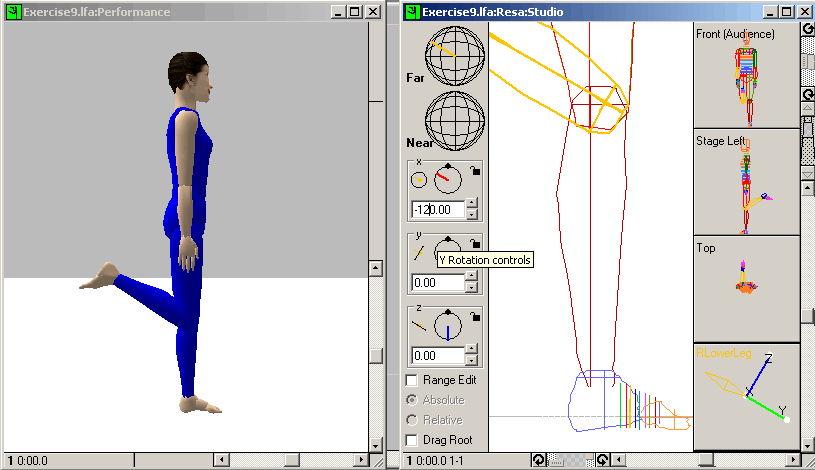Toggle the X rotation lock icon
Viewport: 815px width, 470px height.
pos(475,171)
